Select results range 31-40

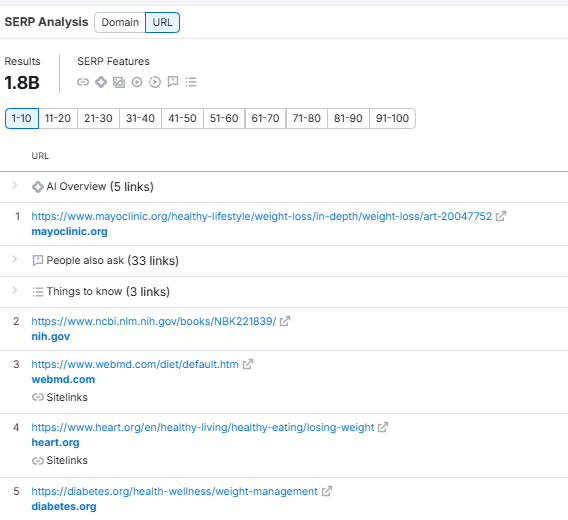(x=141, y=118)
